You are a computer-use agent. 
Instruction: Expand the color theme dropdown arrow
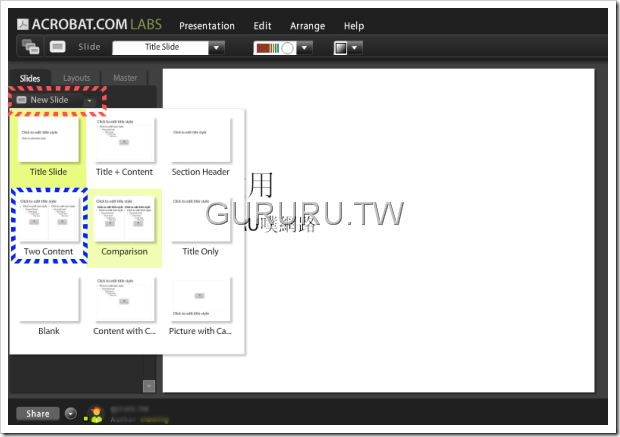coord(304,48)
